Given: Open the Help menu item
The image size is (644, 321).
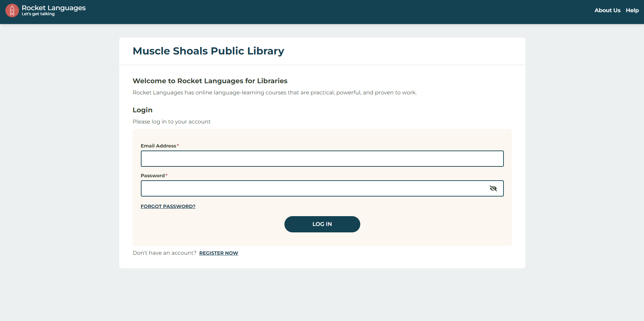Looking at the screenshot, I should (632, 10).
